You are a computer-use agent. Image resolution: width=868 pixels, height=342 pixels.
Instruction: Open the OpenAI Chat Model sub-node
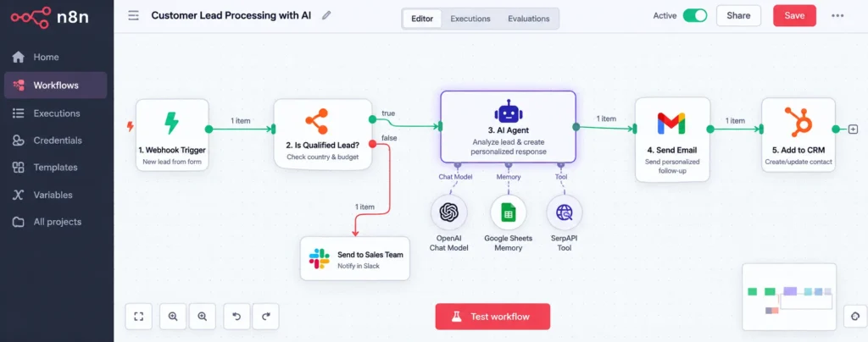449,212
